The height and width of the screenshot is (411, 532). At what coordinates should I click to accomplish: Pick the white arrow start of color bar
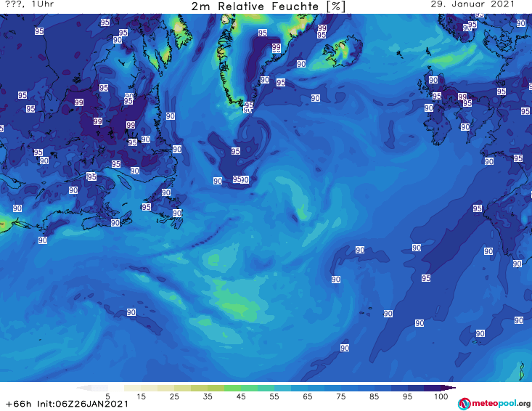tap(84, 388)
